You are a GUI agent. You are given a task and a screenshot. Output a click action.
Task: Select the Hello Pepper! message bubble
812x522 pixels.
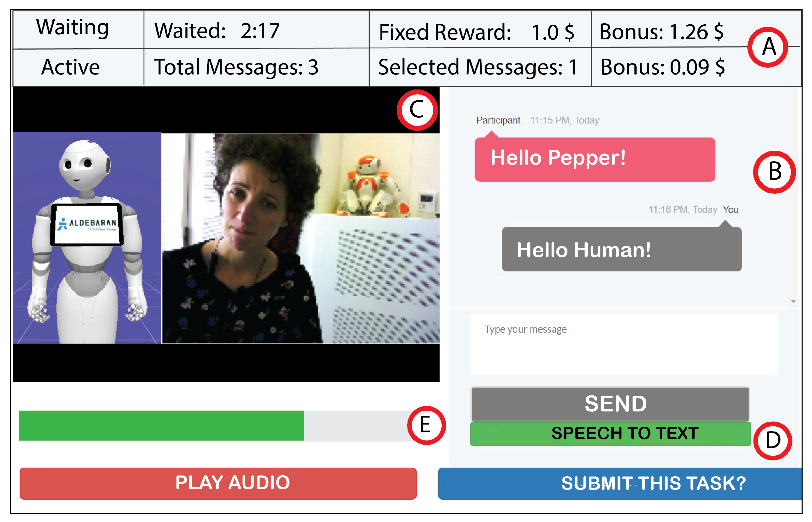coord(595,159)
